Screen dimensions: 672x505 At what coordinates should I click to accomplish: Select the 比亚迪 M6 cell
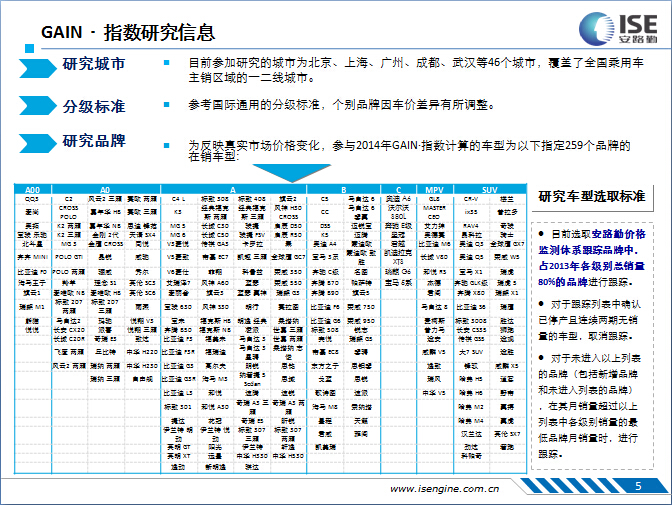[x=434, y=244]
